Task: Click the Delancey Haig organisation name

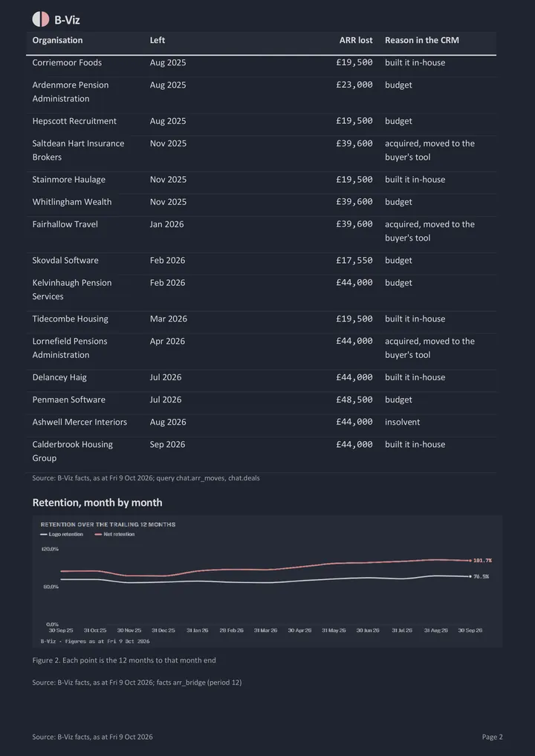Action: [x=59, y=377]
